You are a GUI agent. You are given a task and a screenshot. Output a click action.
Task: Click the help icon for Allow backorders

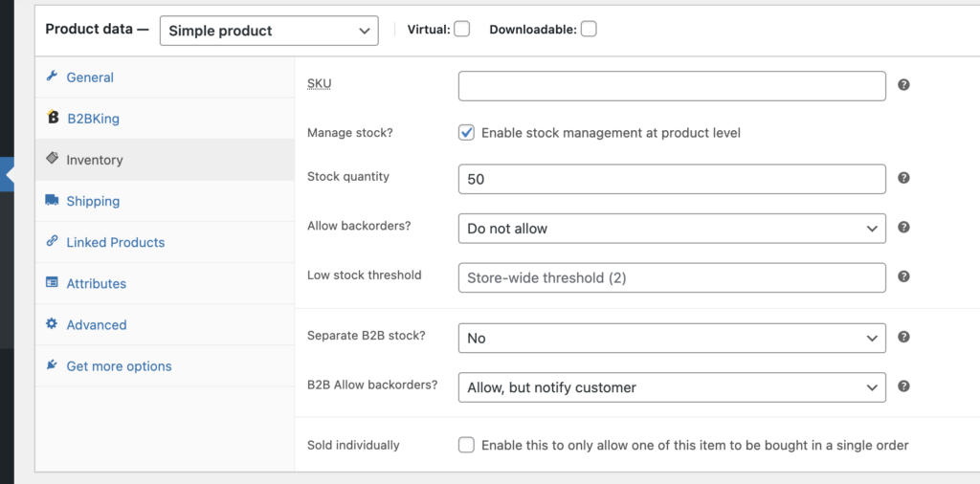[x=903, y=228]
